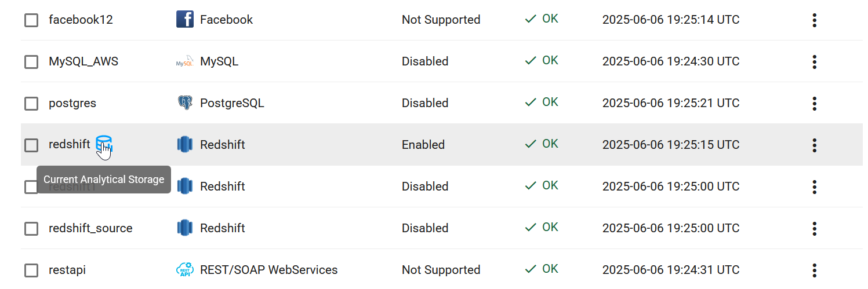
Task: Click the Enabled status in redshift row
Action: [x=423, y=145]
